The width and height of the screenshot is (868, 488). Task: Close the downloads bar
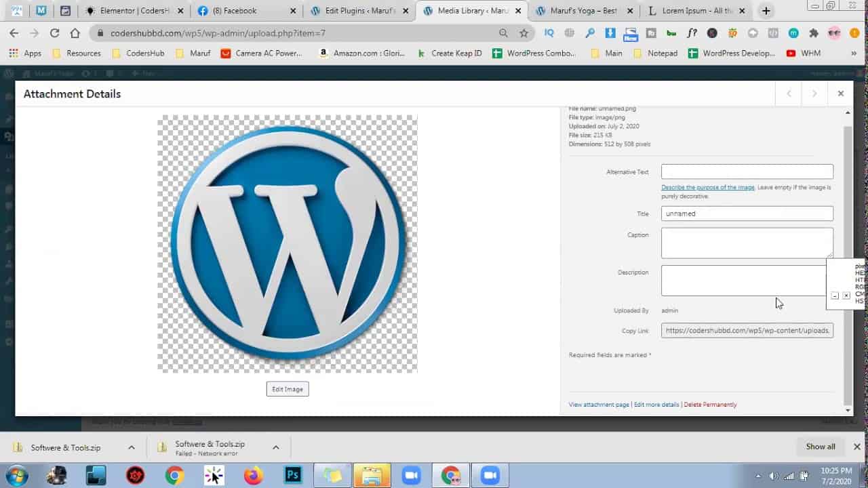(x=856, y=447)
